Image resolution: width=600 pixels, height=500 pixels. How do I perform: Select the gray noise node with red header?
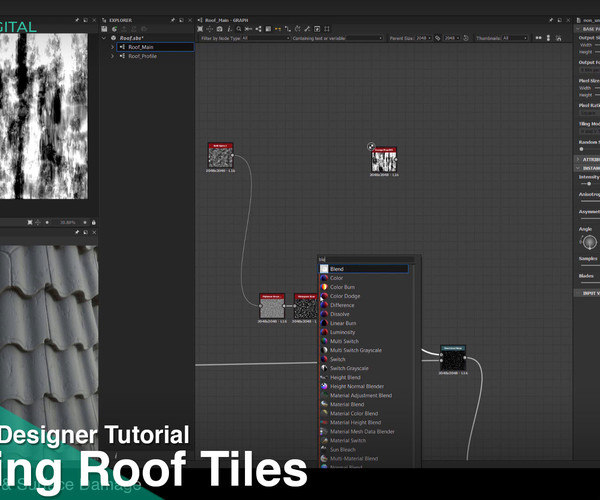pos(272,306)
